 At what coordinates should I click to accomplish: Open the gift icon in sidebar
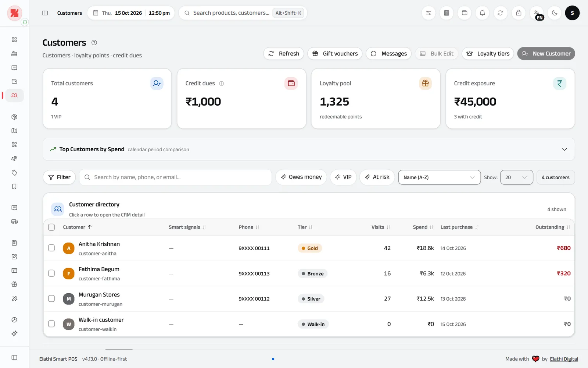[14, 284]
